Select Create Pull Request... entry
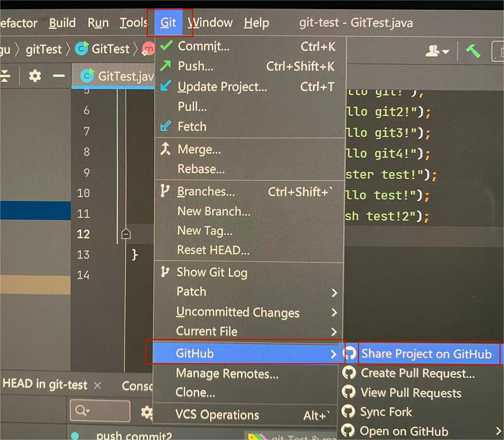 click(418, 373)
